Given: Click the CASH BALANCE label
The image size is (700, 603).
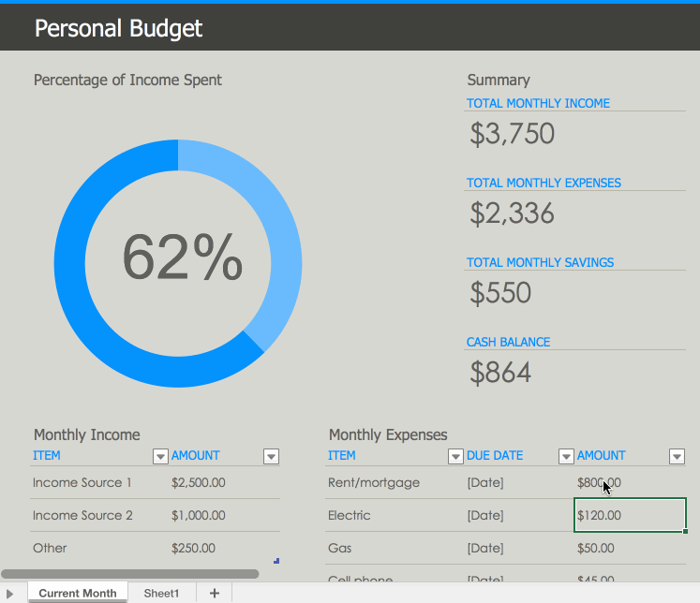Looking at the screenshot, I should click(x=508, y=342).
